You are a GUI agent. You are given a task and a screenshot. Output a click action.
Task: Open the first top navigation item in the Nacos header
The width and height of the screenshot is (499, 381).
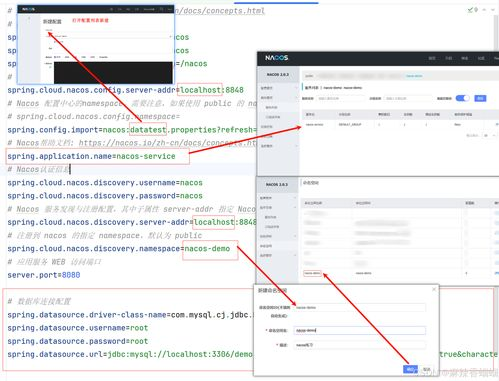tap(432, 58)
